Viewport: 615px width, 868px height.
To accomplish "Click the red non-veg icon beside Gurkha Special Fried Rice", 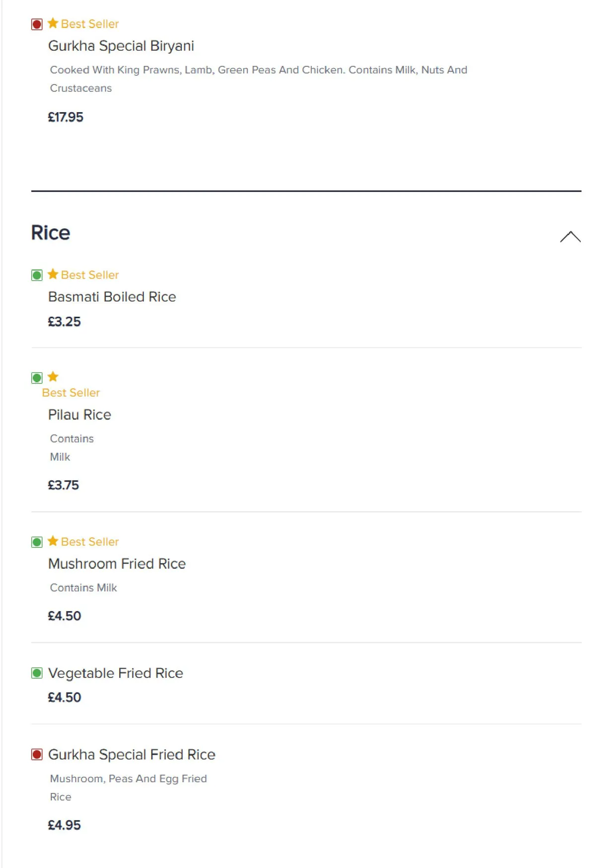I will pos(37,755).
